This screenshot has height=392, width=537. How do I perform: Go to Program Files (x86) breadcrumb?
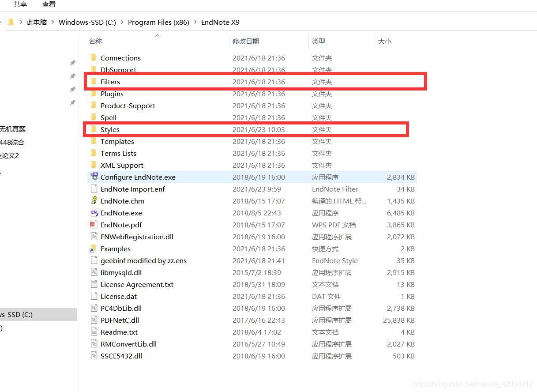[x=158, y=22]
